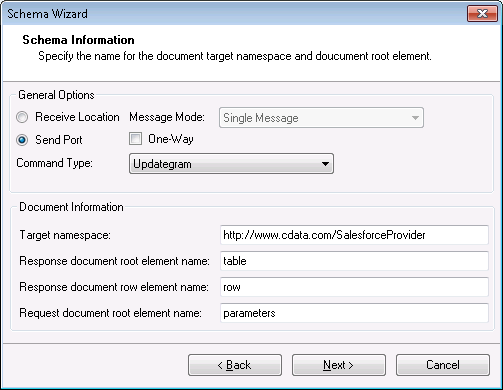Viewport: 503px width, 390px height.
Task: Select the Send Port radio button
Action: (x=22, y=140)
